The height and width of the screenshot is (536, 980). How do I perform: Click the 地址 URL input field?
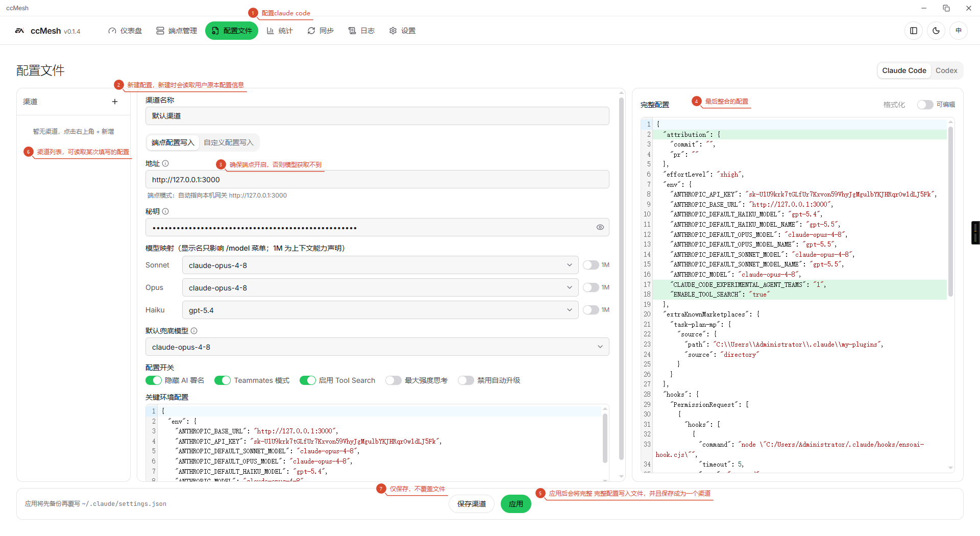[x=377, y=179]
